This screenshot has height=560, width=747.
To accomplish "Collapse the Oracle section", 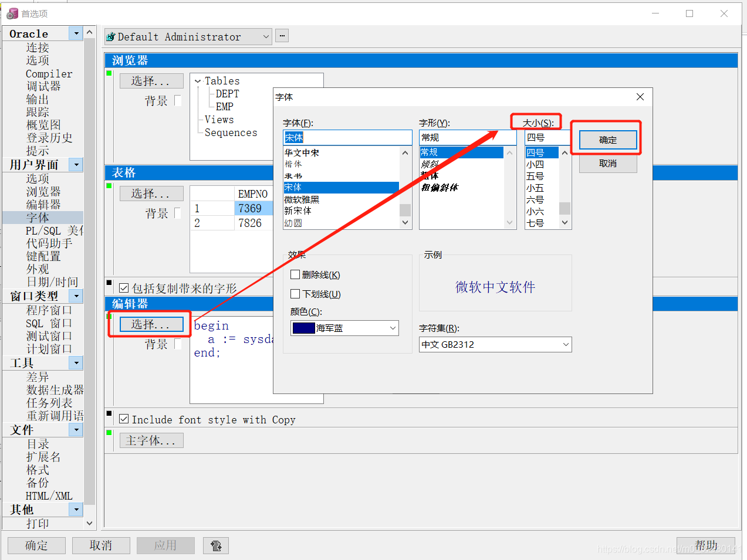I will pos(76,33).
